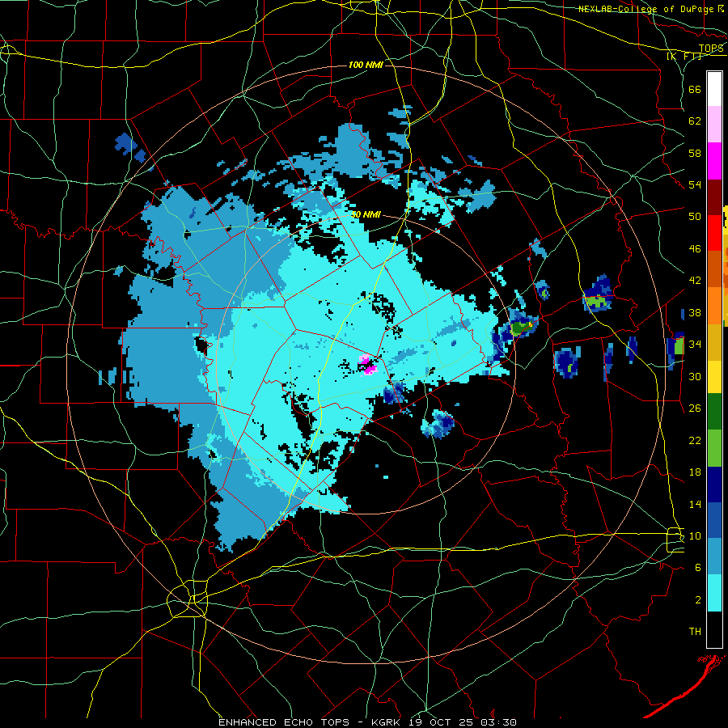Select the yellow legend color block

pos(714,376)
